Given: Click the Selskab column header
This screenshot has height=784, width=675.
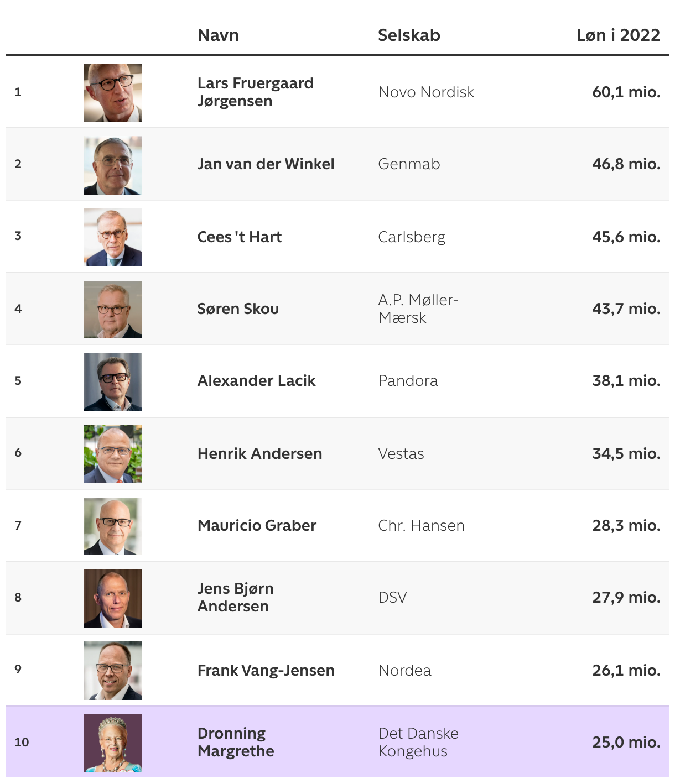Looking at the screenshot, I should 409,35.
